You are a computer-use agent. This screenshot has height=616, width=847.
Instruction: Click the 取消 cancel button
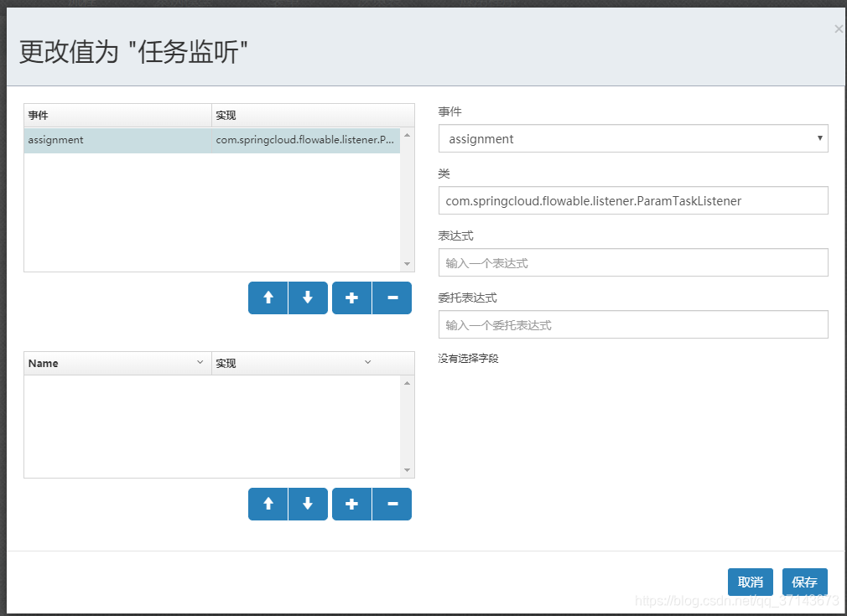(751, 582)
